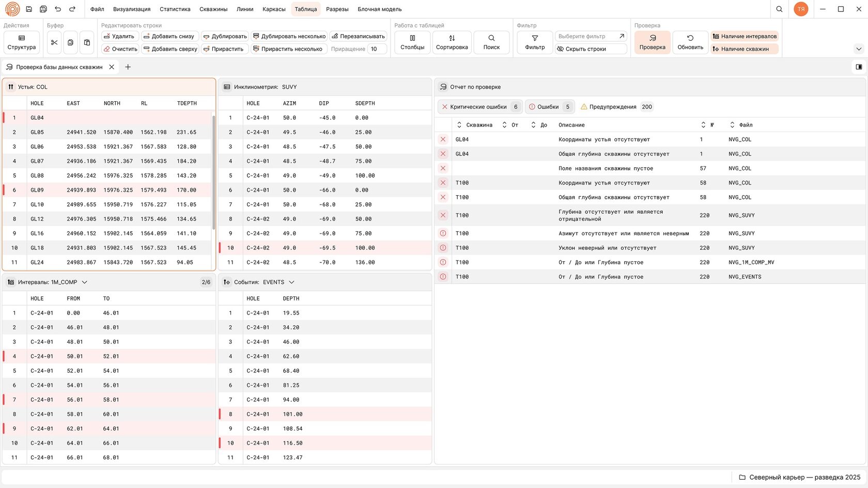Click the Copy buffer icon
868x488 pixels.
[70, 42]
